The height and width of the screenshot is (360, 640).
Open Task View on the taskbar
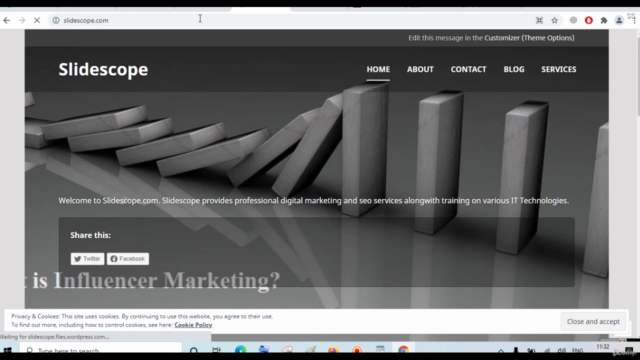click(216, 350)
